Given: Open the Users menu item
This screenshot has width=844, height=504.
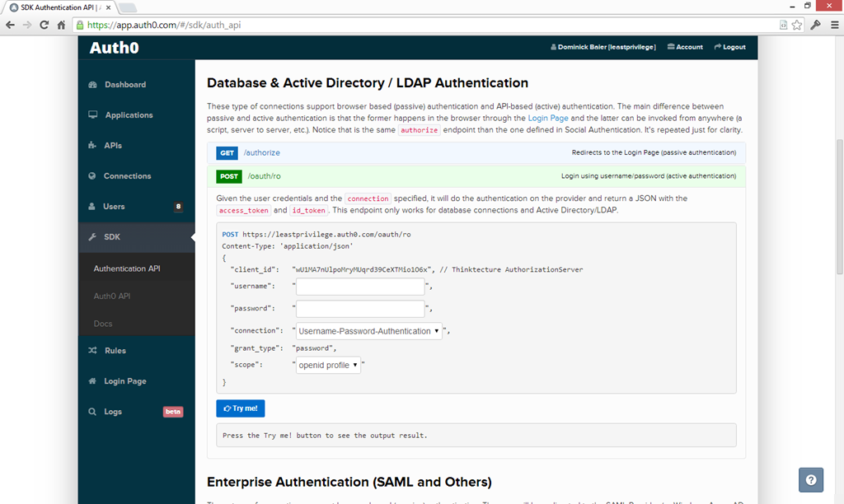Looking at the screenshot, I should pos(114,207).
